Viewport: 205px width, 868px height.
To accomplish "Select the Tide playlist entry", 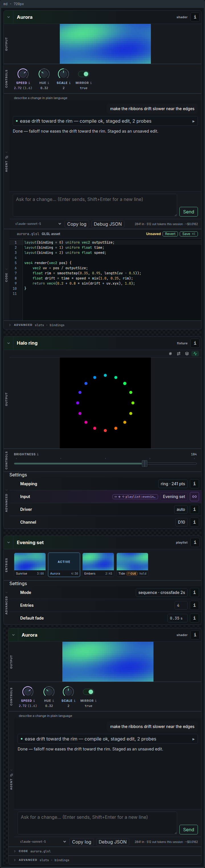I will [132, 565].
